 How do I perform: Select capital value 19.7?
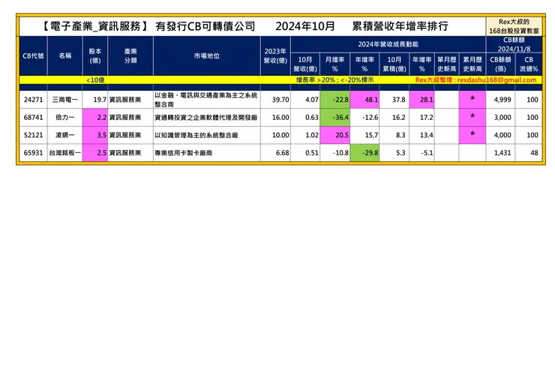100,100
